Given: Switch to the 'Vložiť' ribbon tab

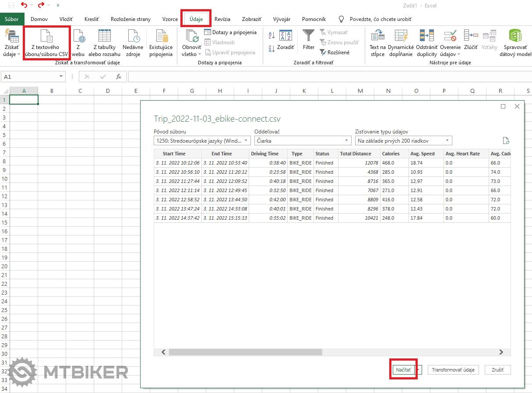Looking at the screenshot, I should click(x=66, y=19).
